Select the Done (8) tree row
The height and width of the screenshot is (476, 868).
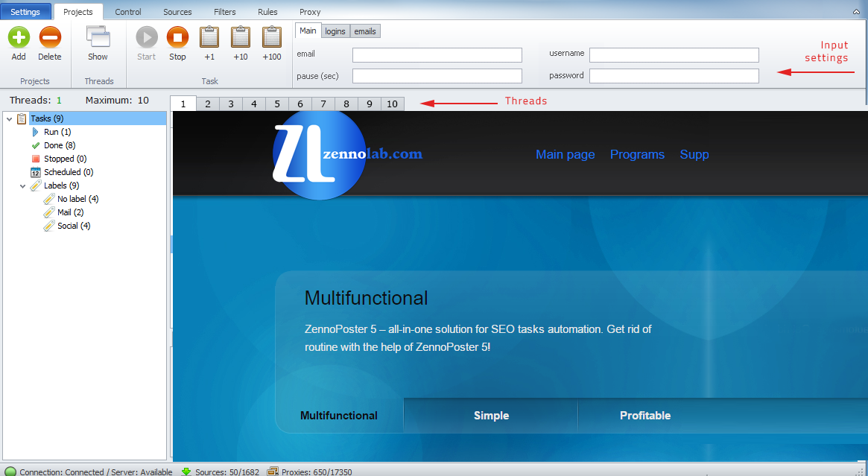(60, 145)
